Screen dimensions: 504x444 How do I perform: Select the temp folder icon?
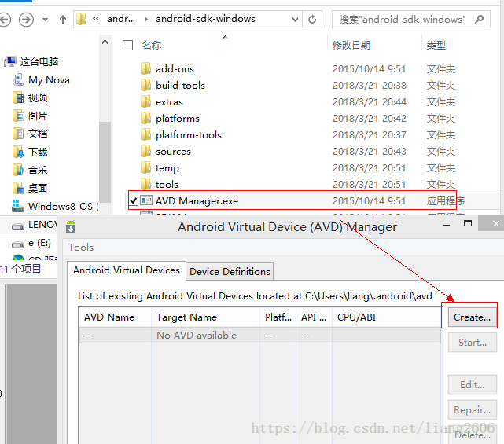(x=145, y=167)
